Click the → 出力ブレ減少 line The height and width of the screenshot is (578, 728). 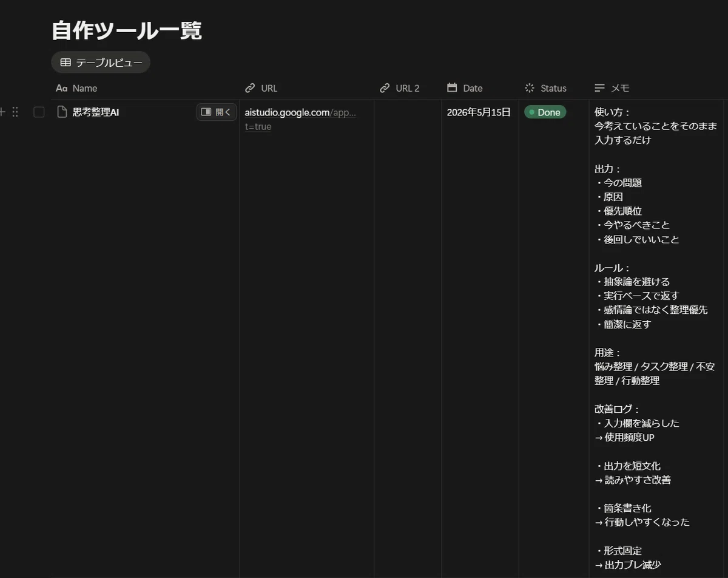(628, 565)
